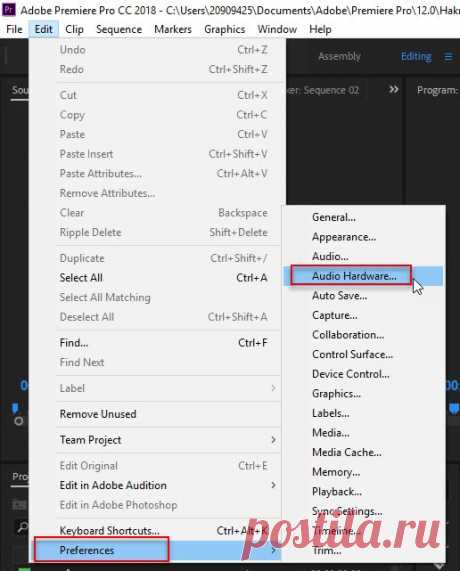The image size is (460, 571).
Task: Close the open Edit menu
Action: (43, 29)
